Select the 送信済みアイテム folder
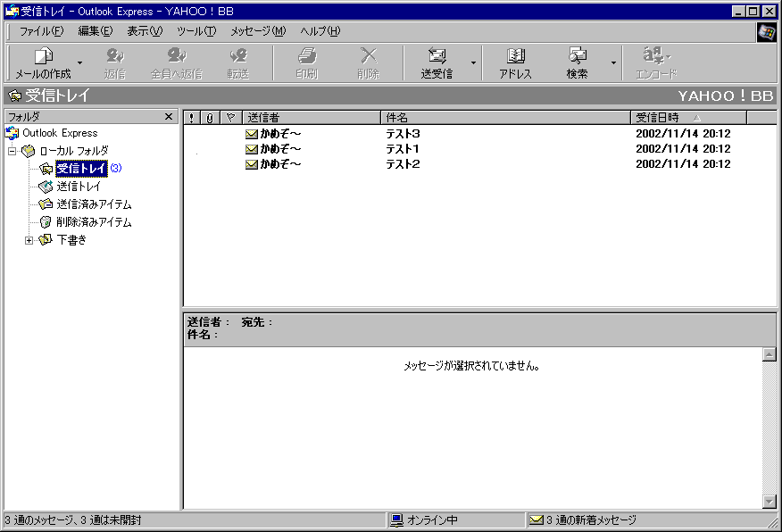This screenshot has width=782, height=532. (x=94, y=204)
